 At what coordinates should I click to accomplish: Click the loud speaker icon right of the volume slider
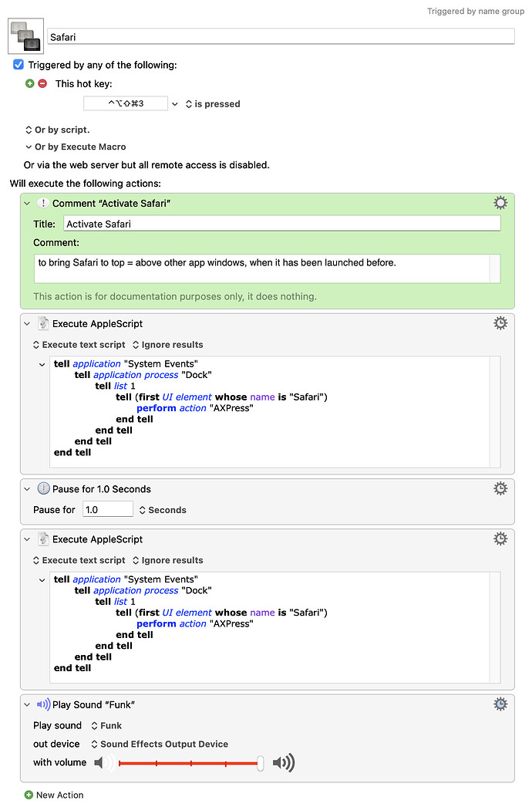[285, 762]
